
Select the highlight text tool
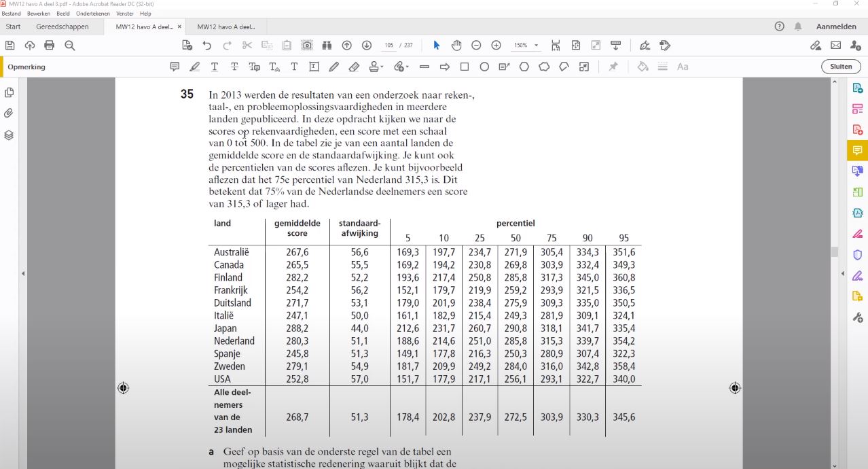[195, 67]
